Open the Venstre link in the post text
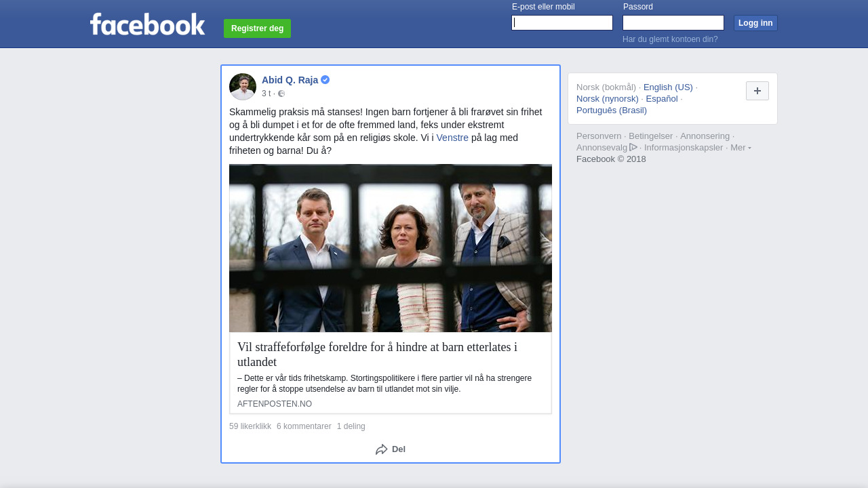This screenshot has width=868, height=488. [452, 138]
